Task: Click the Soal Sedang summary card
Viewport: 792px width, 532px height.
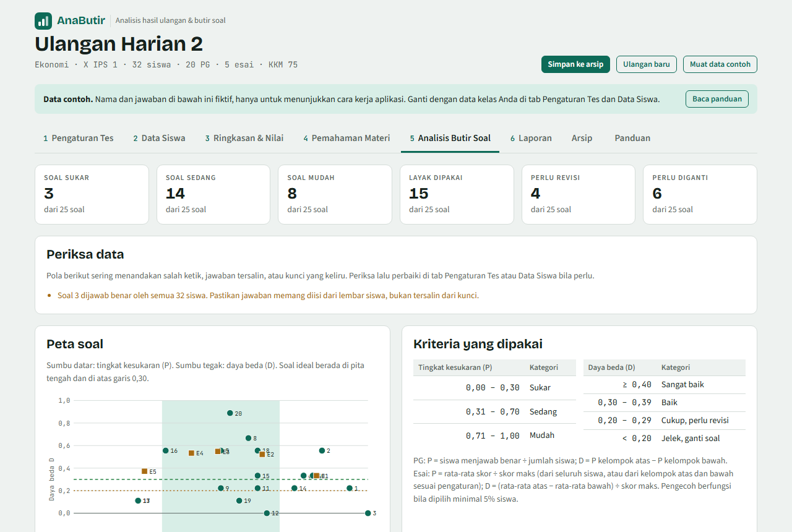Action: point(213,194)
